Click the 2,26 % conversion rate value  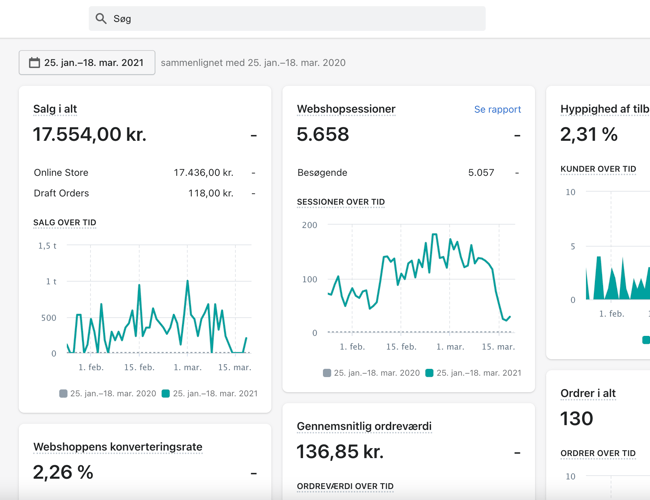click(63, 472)
